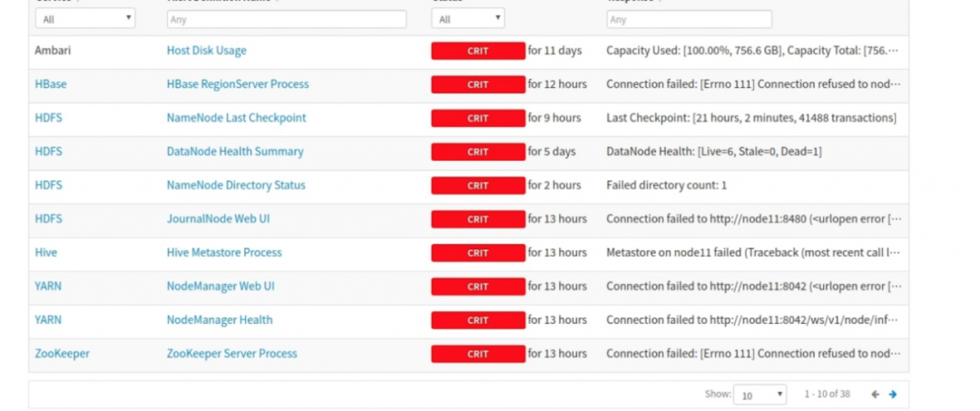Screen dimensions: 980x411
Task: Open NodeManager Web UI alert
Action: (x=220, y=287)
